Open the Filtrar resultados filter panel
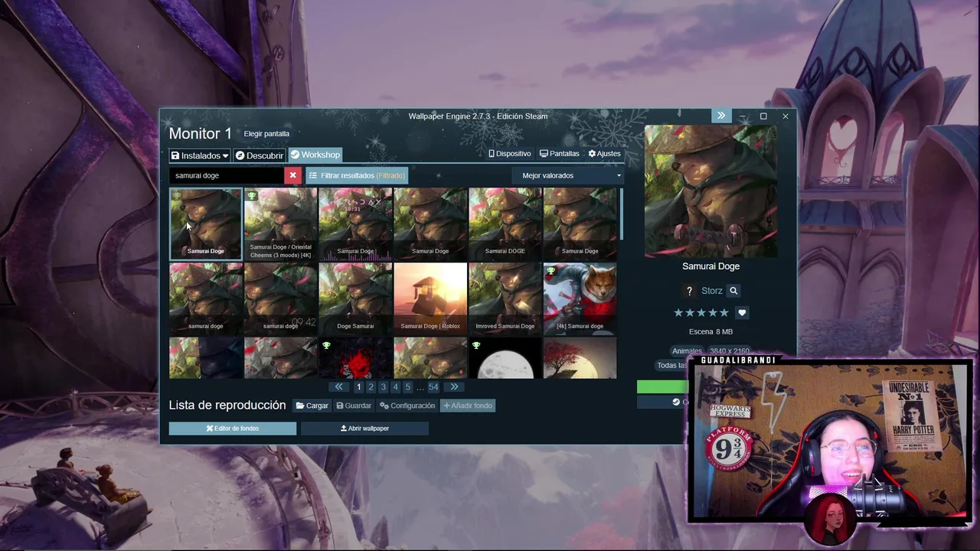980x551 pixels. coord(357,175)
